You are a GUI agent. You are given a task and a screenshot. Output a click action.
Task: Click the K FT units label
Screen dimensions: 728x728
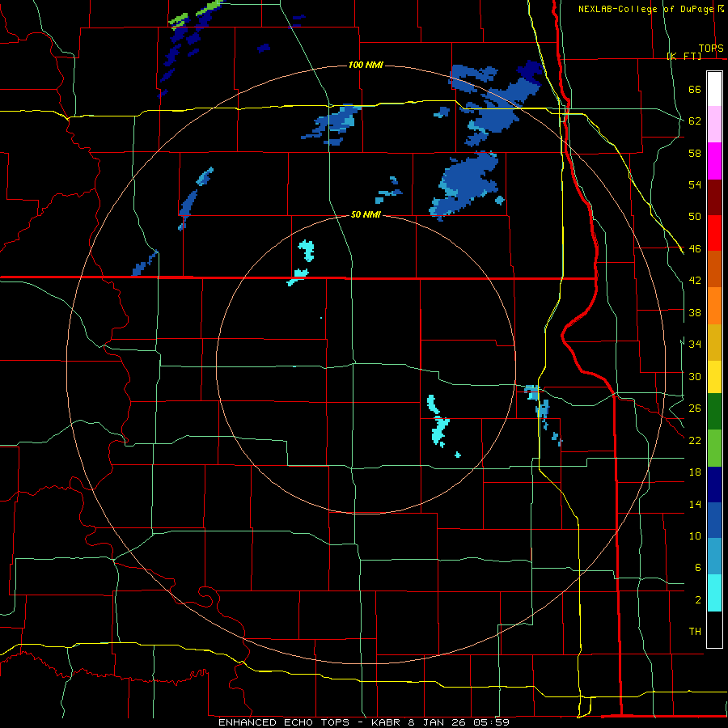pyautogui.click(x=684, y=56)
